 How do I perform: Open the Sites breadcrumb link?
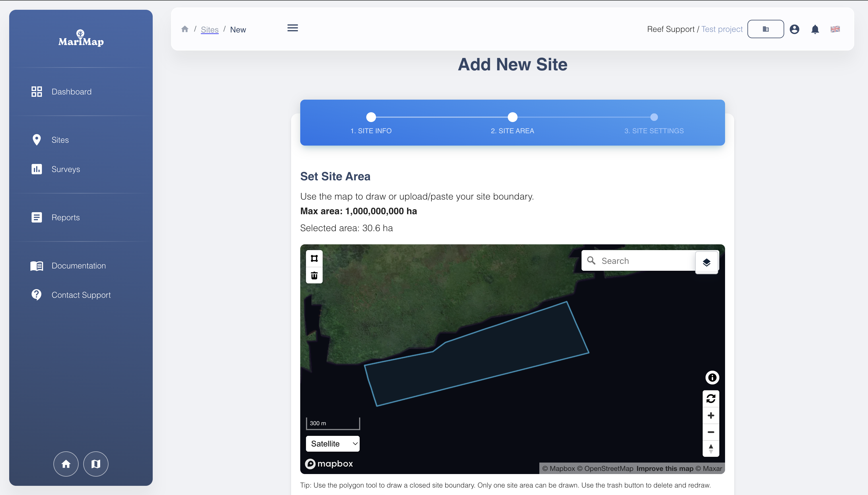[210, 30]
